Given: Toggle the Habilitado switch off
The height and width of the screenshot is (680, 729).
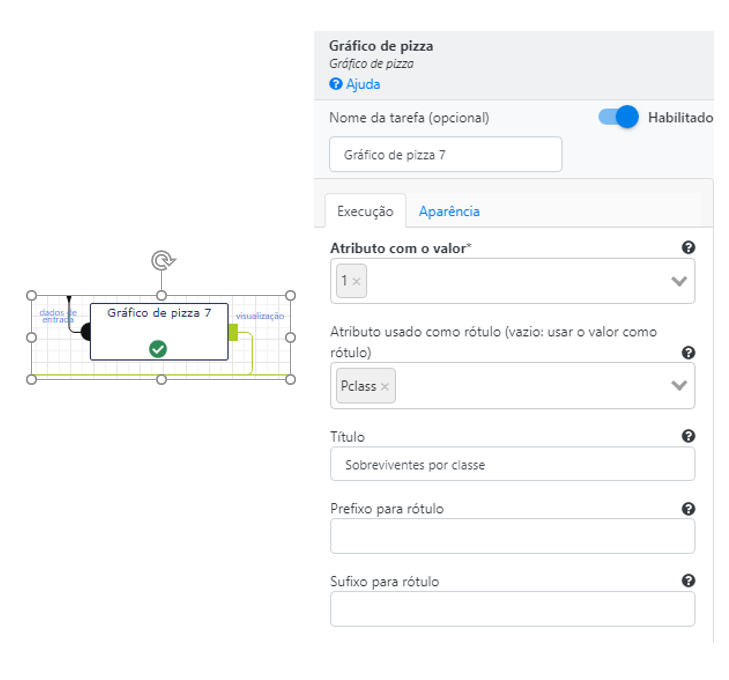Looking at the screenshot, I should [x=618, y=117].
